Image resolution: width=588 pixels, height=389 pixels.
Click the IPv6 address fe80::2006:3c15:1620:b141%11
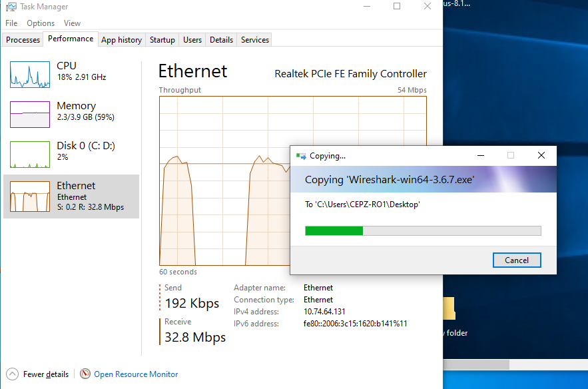[355, 324]
